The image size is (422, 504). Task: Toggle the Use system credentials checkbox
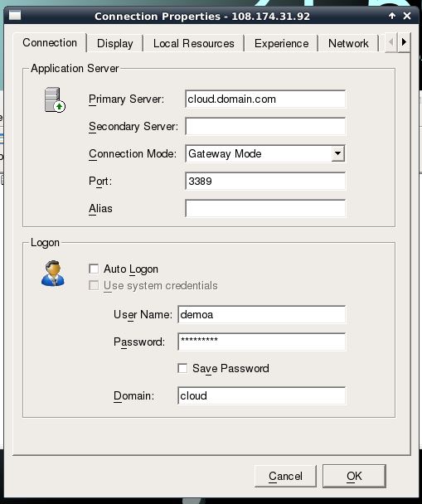[x=94, y=285]
